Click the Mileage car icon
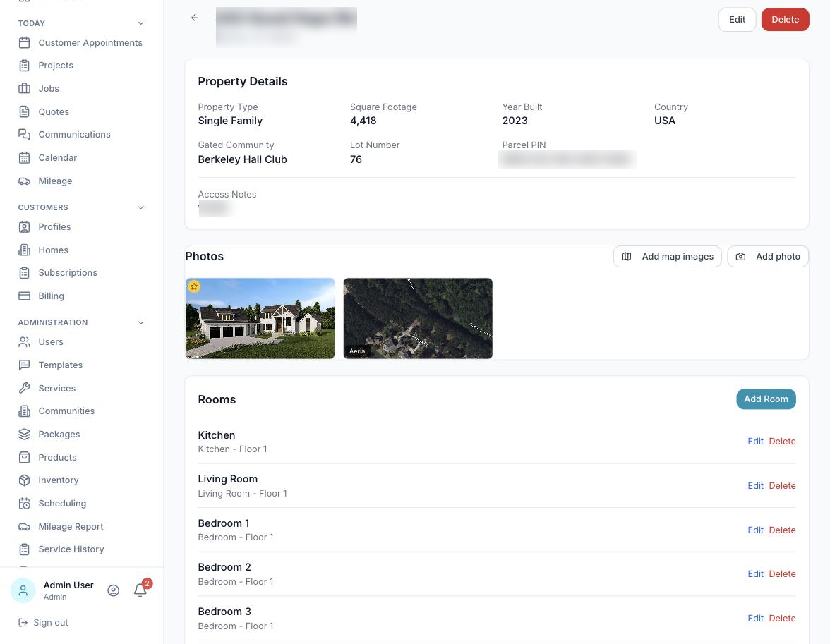The height and width of the screenshot is (644, 830). click(24, 181)
